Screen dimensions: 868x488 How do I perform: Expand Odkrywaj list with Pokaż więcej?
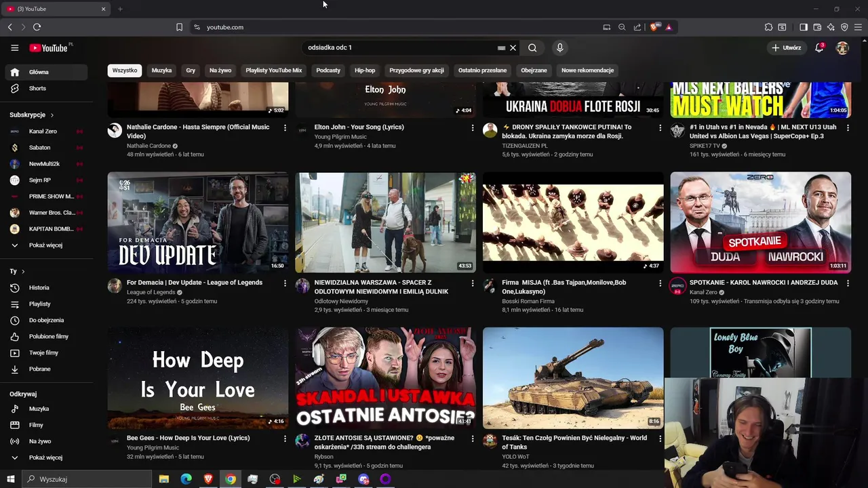46,457
